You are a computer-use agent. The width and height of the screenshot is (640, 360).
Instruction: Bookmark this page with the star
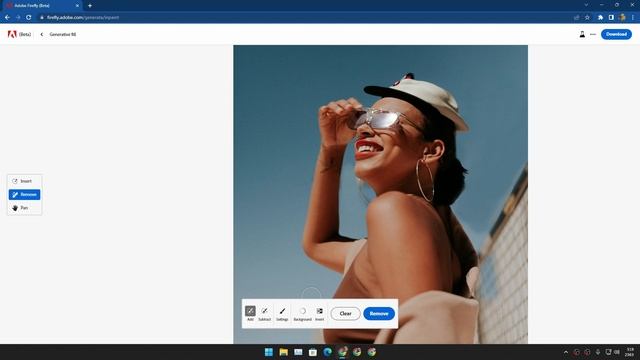[x=587, y=17]
